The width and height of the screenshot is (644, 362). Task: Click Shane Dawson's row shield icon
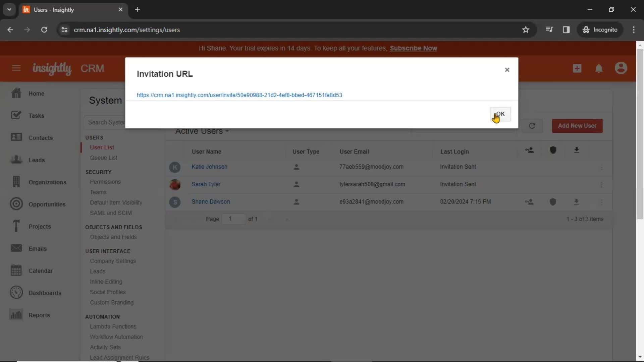point(553,202)
